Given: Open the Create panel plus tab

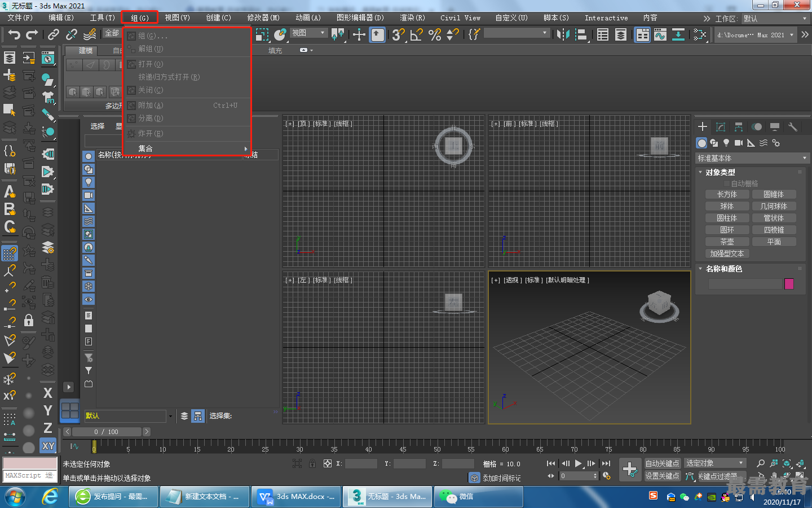Looking at the screenshot, I should pos(703,126).
